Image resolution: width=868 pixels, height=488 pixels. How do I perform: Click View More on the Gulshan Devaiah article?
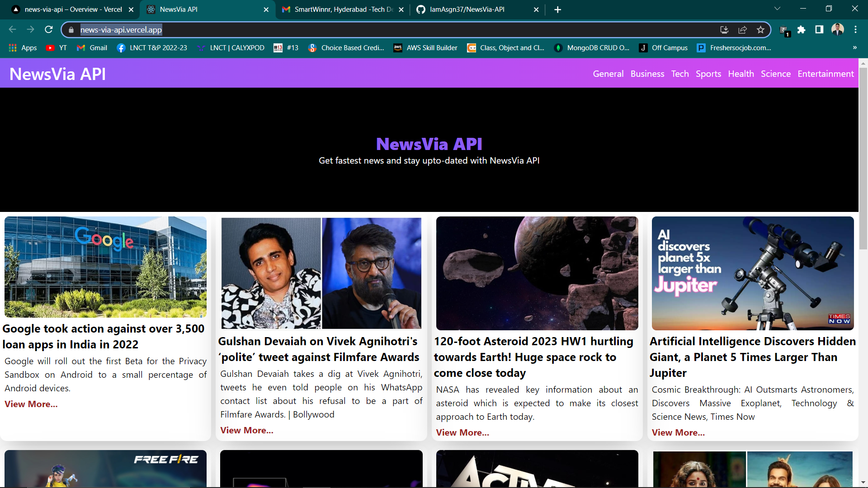pyautogui.click(x=247, y=430)
